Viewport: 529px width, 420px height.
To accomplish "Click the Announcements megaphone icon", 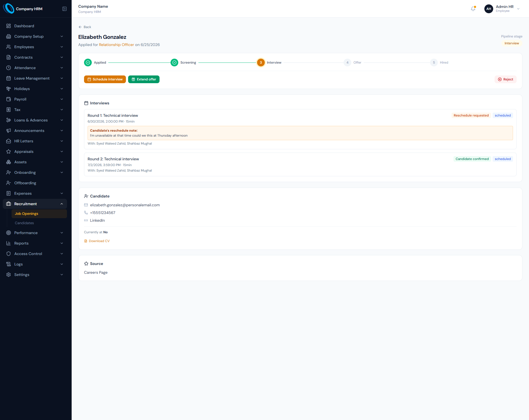I will point(9,131).
